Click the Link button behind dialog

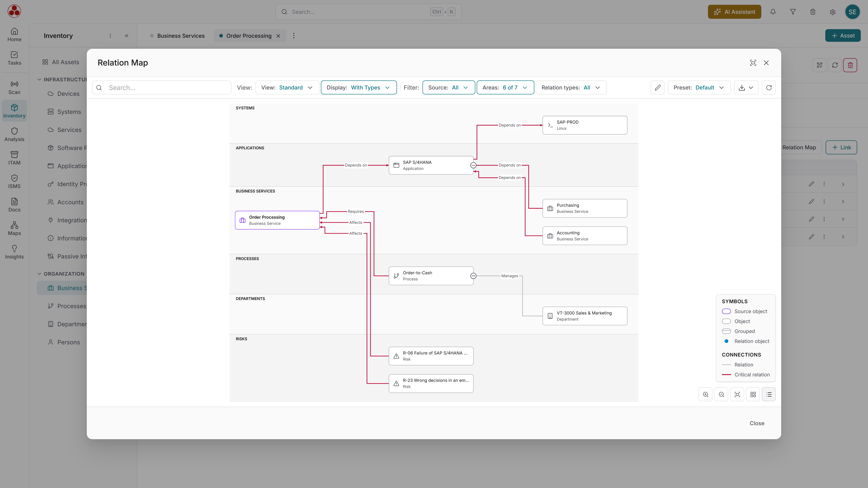(x=841, y=148)
